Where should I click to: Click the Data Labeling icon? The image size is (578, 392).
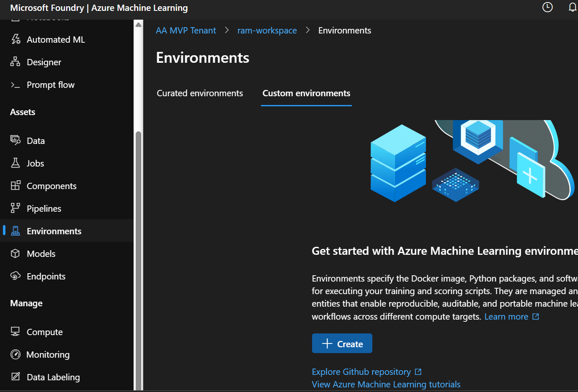coord(15,377)
